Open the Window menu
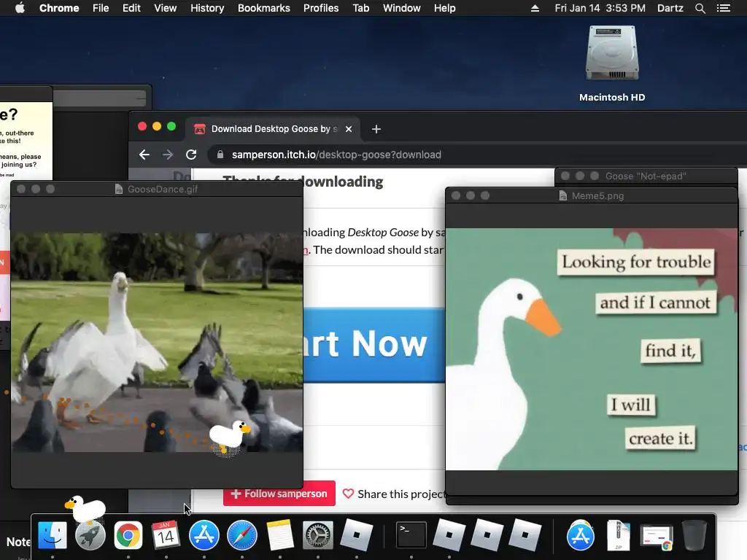 coord(402,8)
